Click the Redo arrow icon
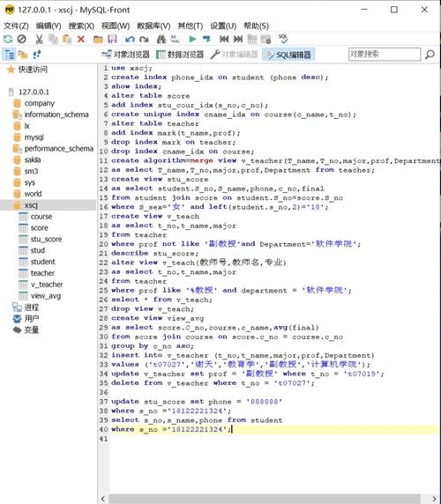The width and height of the screenshot is (441, 504). [x=144, y=40]
